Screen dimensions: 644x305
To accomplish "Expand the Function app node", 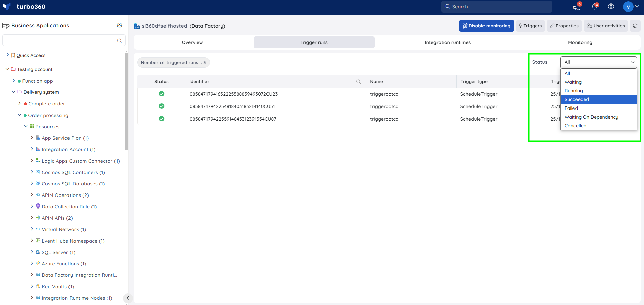I will [x=13, y=81].
